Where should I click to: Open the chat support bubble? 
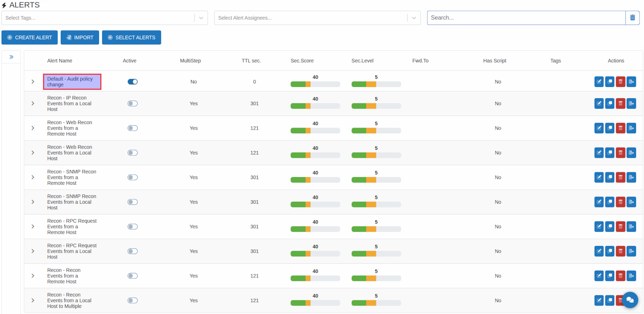pyautogui.click(x=630, y=300)
